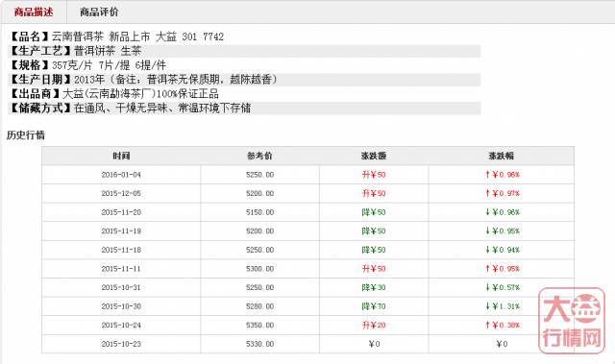Click the 历史行情 section heading
The width and height of the screenshot is (615, 364).
point(26,135)
